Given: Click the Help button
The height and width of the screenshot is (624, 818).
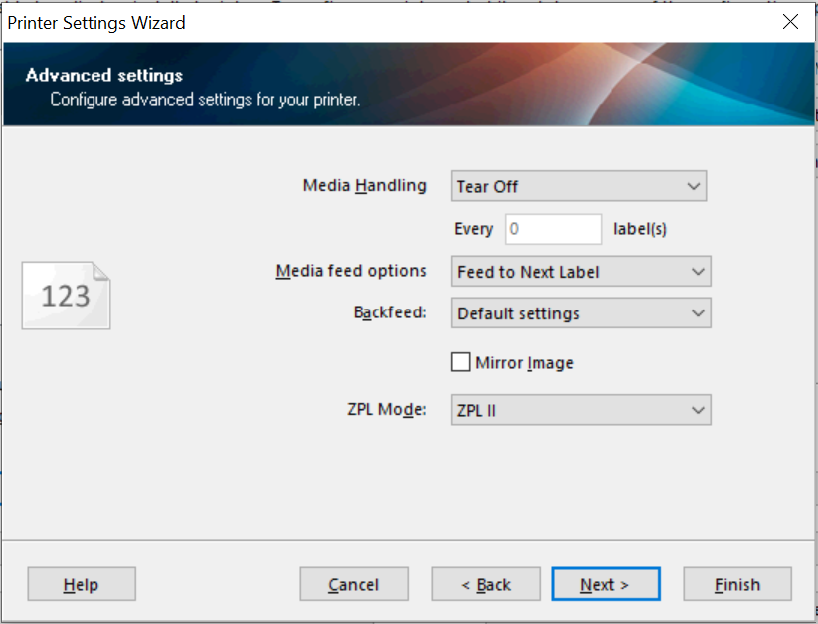Looking at the screenshot, I should pos(81,584).
